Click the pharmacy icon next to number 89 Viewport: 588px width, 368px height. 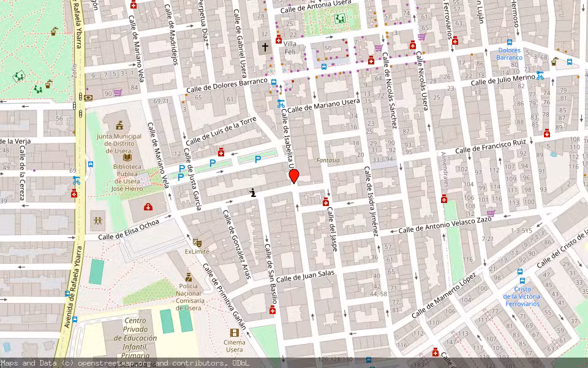[x=547, y=133]
